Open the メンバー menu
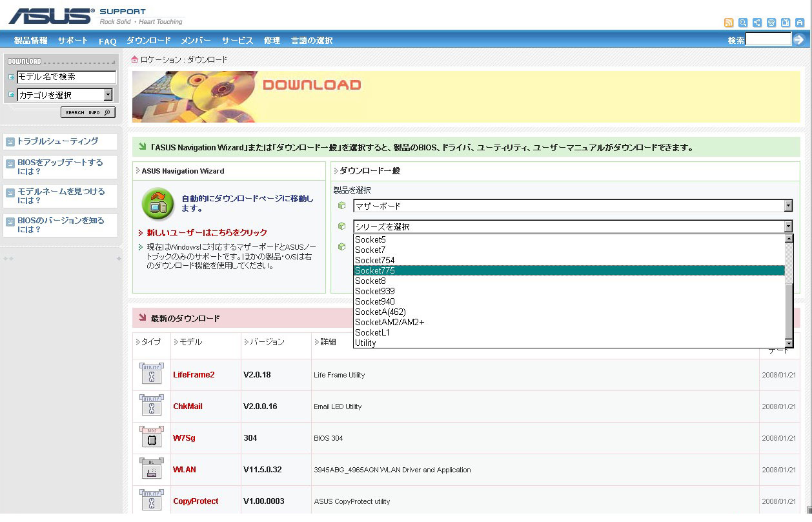The height and width of the screenshot is (522, 812). point(196,41)
